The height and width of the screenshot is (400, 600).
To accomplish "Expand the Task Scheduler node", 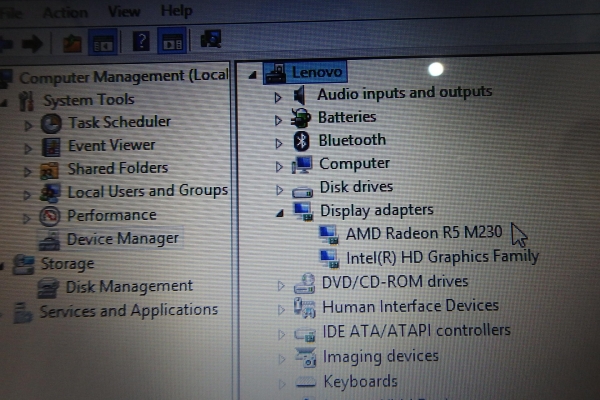I will 28,126.
